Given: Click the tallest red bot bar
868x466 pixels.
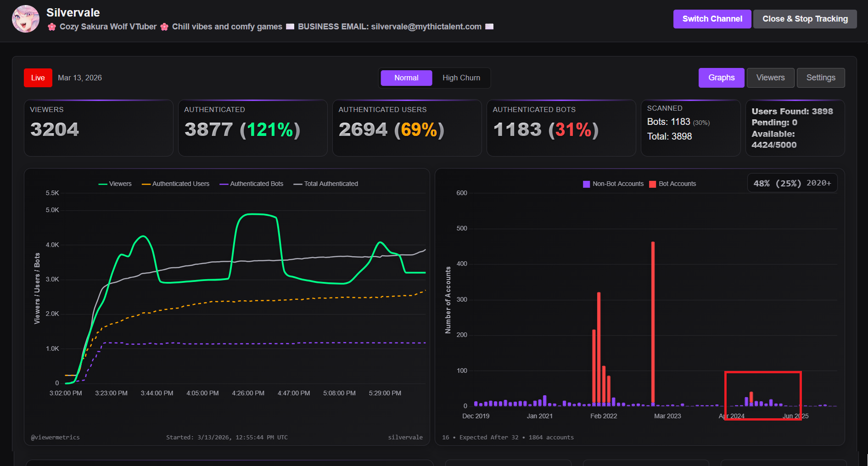Looking at the screenshot, I should 653,324.
